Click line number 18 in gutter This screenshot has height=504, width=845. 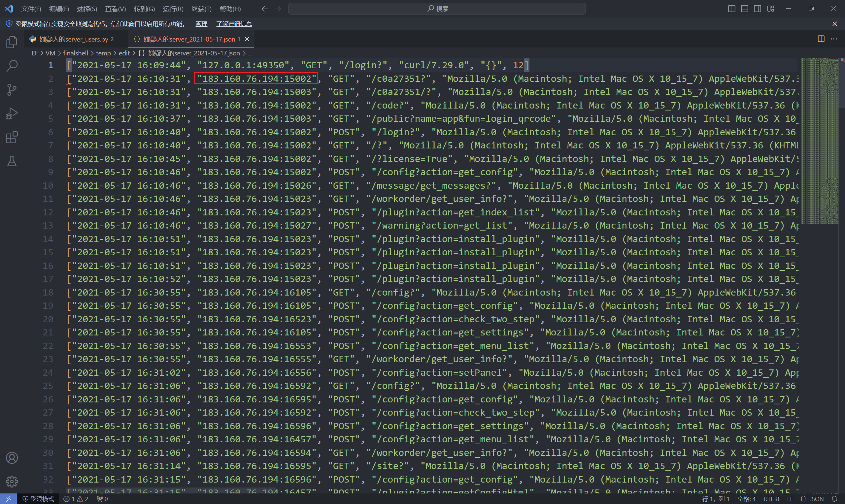pos(48,292)
